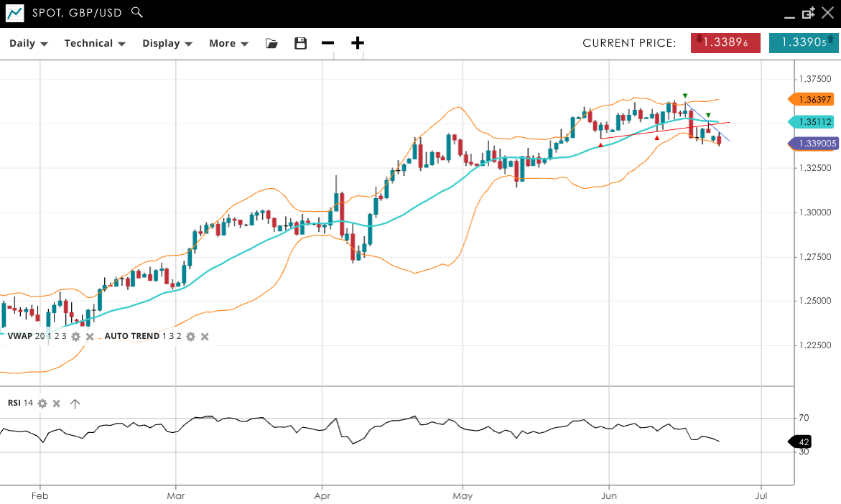Image resolution: width=841 pixels, height=504 pixels.
Task: Remove the VWAP indicator
Action: (x=90, y=336)
